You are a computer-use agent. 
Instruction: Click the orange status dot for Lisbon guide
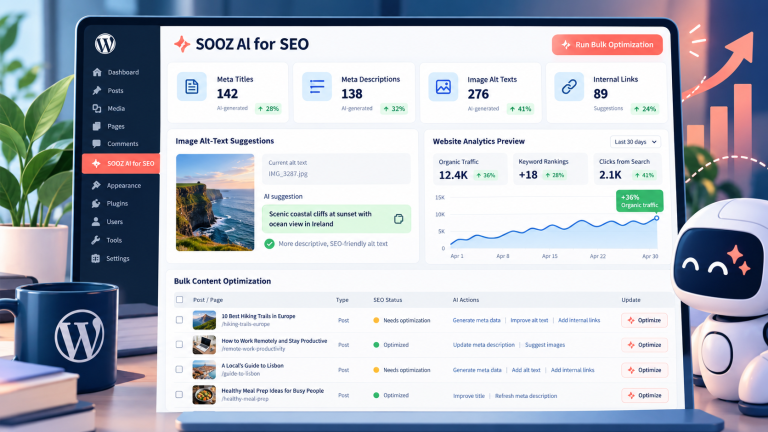click(376, 370)
